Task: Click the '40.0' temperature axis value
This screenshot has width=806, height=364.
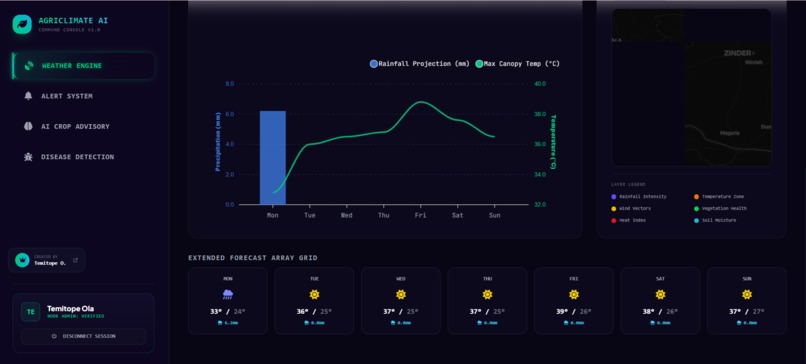Action: click(540, 83)
